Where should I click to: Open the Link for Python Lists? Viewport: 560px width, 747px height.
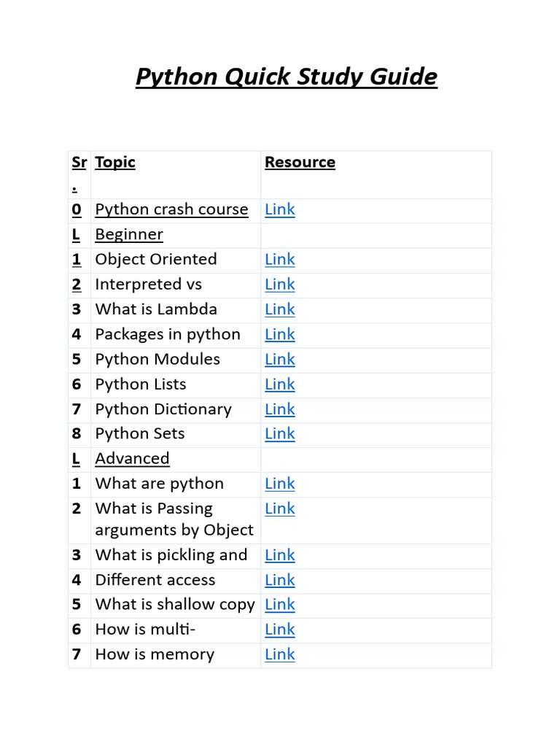pyautogui.click(x=279, y=384)
